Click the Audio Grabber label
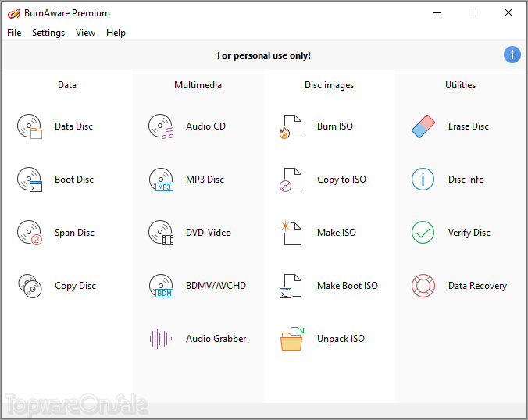This screenshot has width=528, height=420. tap(216, 339)
